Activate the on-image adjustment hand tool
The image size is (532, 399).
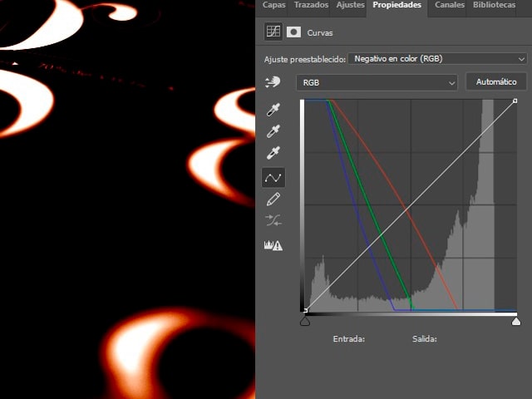tap(273, 82)
